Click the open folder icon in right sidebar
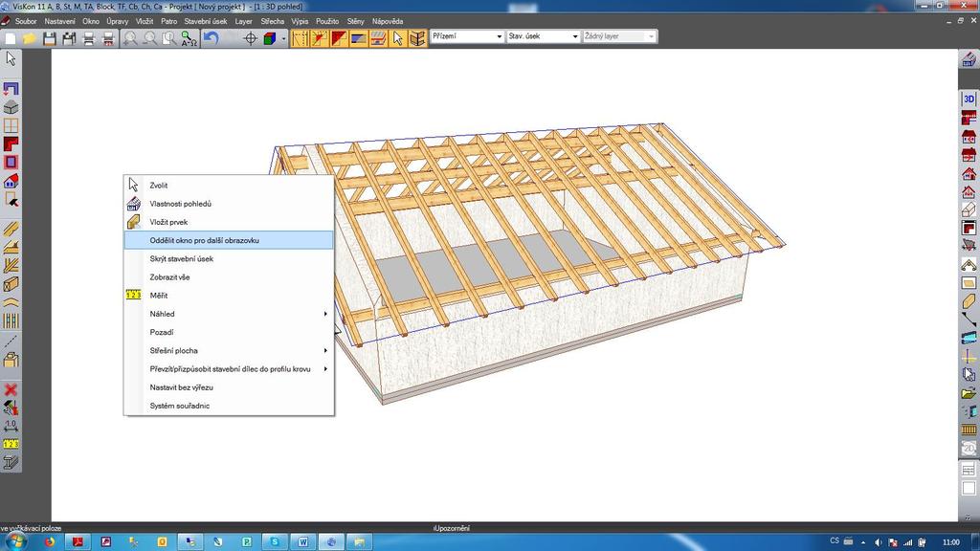This screenshot has height=551, width=980. pos(969,393)
